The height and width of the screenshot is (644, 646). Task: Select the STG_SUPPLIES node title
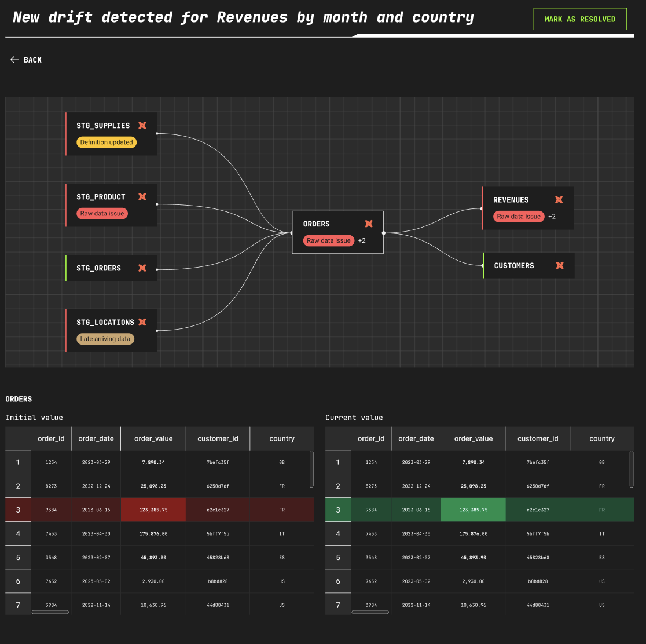coord(103,125)
